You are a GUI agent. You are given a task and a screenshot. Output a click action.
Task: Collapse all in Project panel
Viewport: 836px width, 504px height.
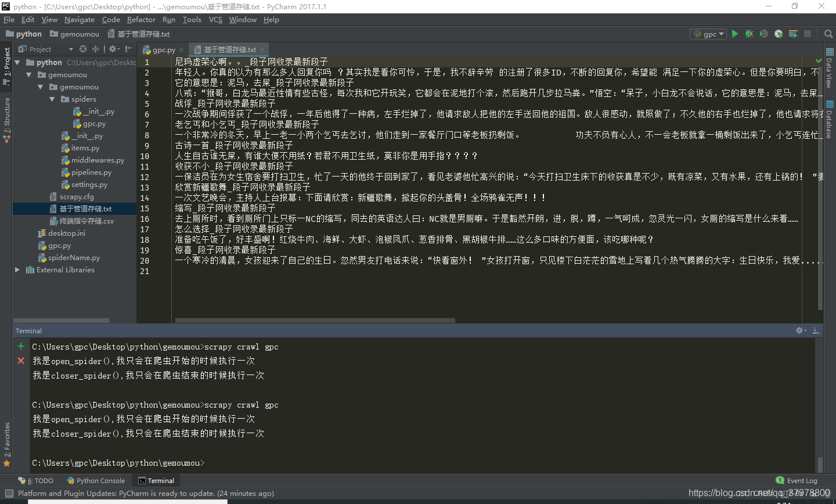96,49
